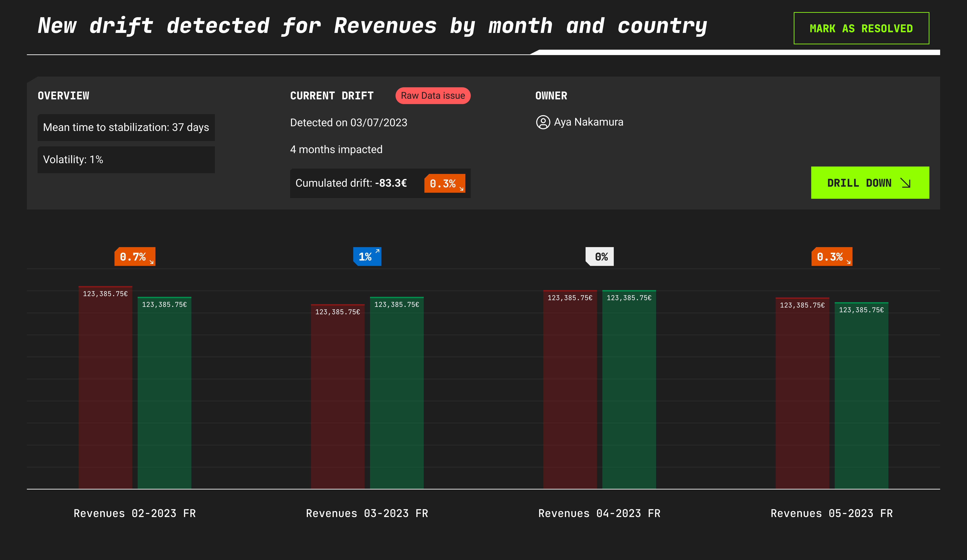Click the 0.3% badge above May bars

pyautogui.click(x=832, y=257)
